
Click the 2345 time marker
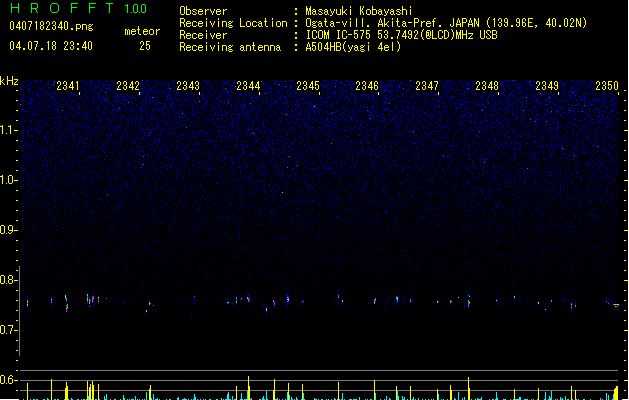click(x=308, y=86)
